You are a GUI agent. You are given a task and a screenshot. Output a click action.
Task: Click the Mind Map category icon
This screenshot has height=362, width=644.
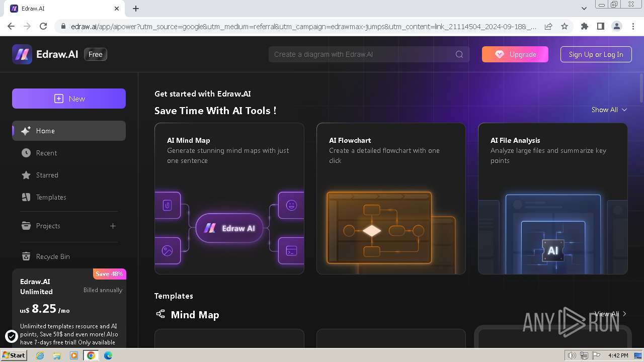pyautogui.click(x=160, y=314)
